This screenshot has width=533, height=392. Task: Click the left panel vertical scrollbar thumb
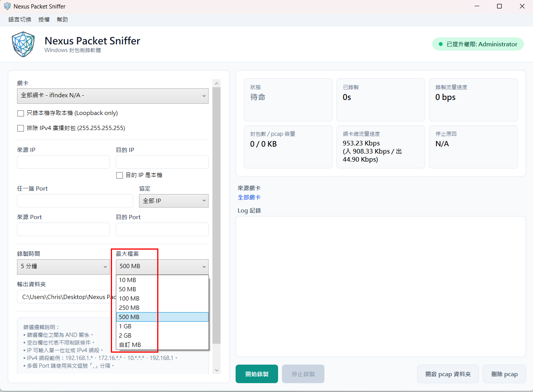point(217,215)
